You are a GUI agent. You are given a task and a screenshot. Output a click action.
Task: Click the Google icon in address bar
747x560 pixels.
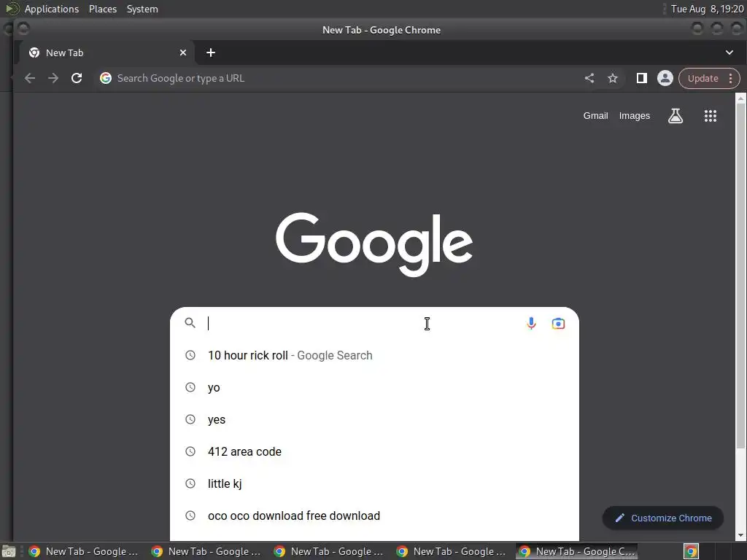pos(105,78)
